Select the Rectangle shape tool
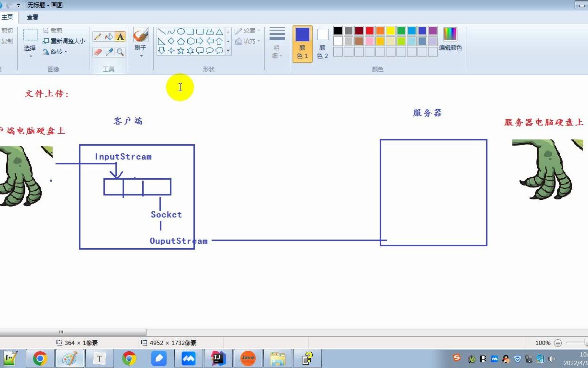 190,31
